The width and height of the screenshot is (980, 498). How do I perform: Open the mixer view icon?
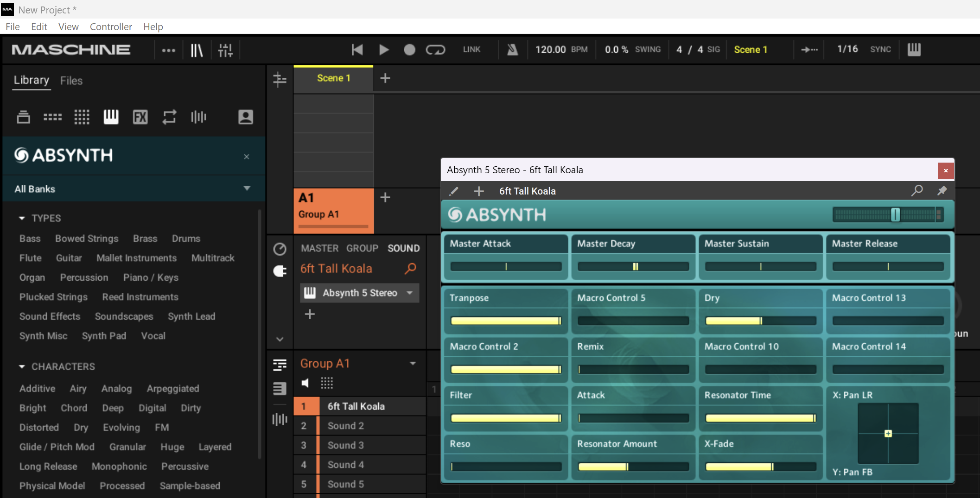coord(226,50)
